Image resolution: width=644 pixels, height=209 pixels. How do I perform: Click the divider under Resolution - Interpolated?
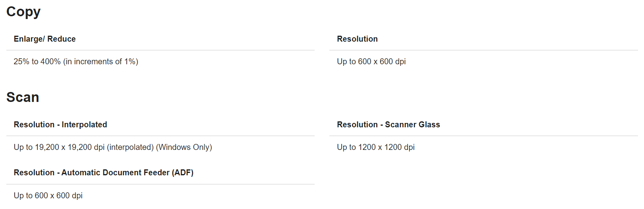[161, 136]
